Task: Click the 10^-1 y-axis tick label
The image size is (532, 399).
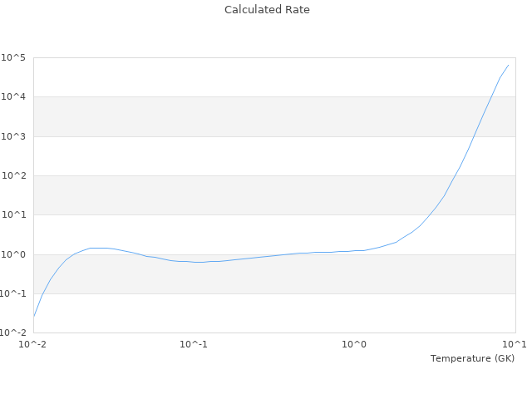Action: (x=12, y=293)
